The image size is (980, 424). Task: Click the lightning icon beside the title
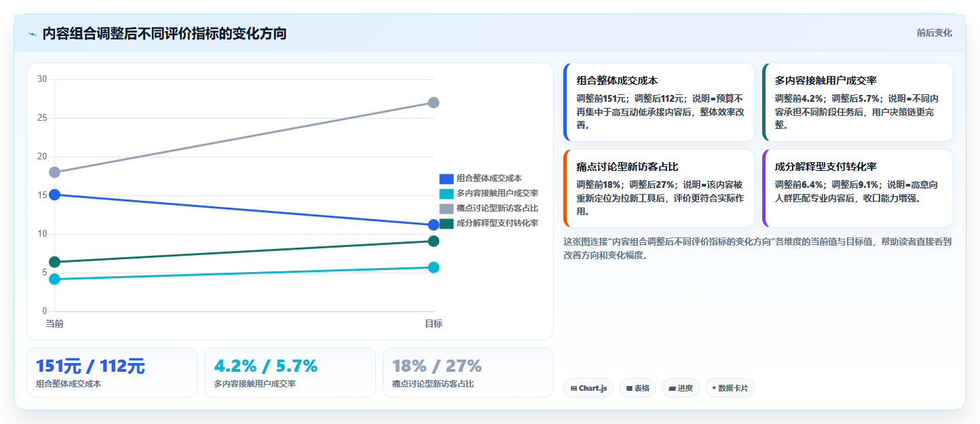[x=33, y=34]
